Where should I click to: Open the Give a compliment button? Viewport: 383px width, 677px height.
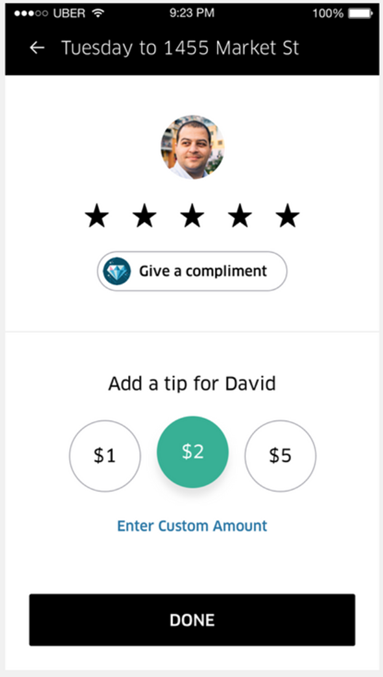192,271
